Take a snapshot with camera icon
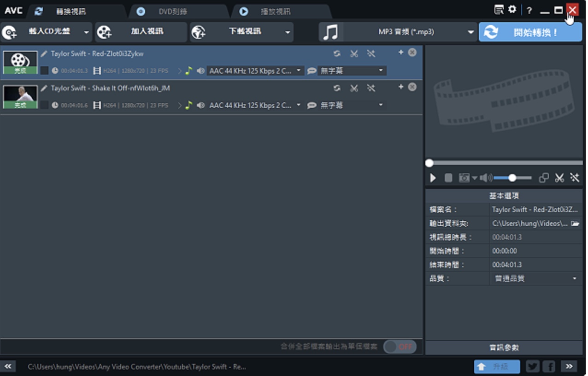 (464, 178)
